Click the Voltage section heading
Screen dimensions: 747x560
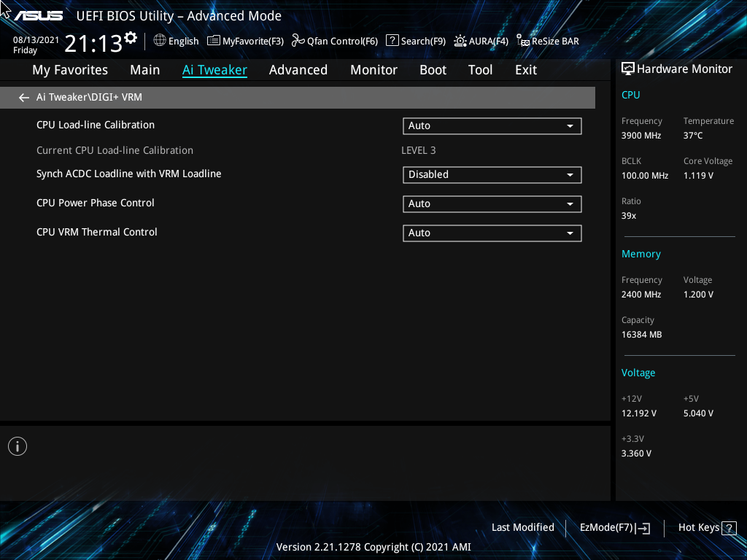point(638,373)
